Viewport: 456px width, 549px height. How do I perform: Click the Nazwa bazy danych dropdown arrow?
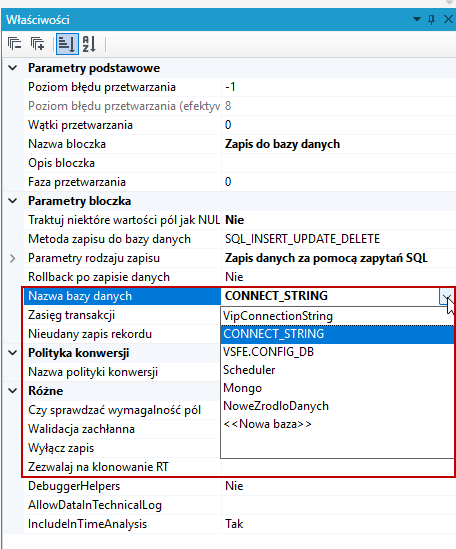tap(447, 297)
